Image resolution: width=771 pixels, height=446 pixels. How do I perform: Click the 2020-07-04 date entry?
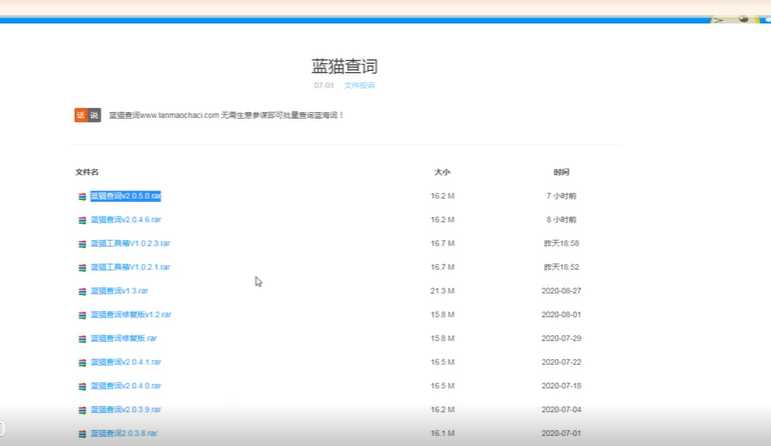(x=561, y=410)
